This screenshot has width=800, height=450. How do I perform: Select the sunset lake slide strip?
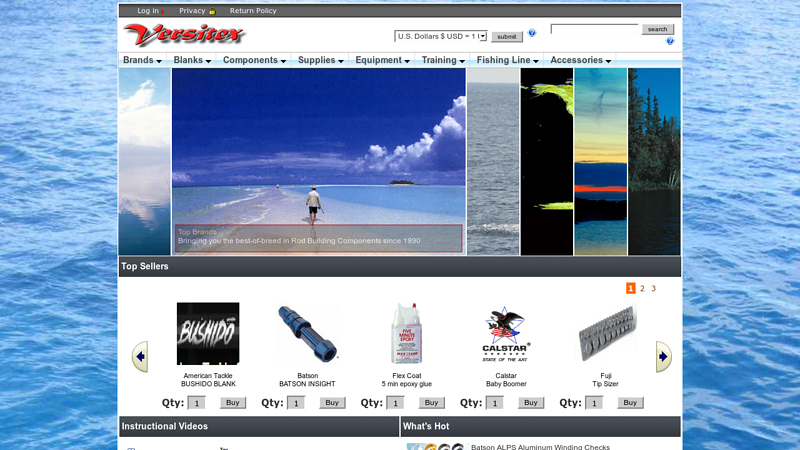pyautogui.click(x=601, y=162)
